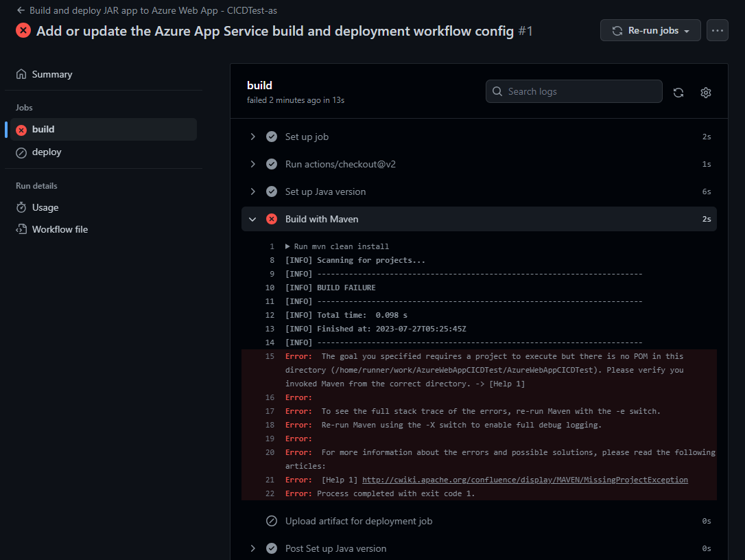Expand the Set up Java version step
Screen dimensions: 745x560
(252, 191)
